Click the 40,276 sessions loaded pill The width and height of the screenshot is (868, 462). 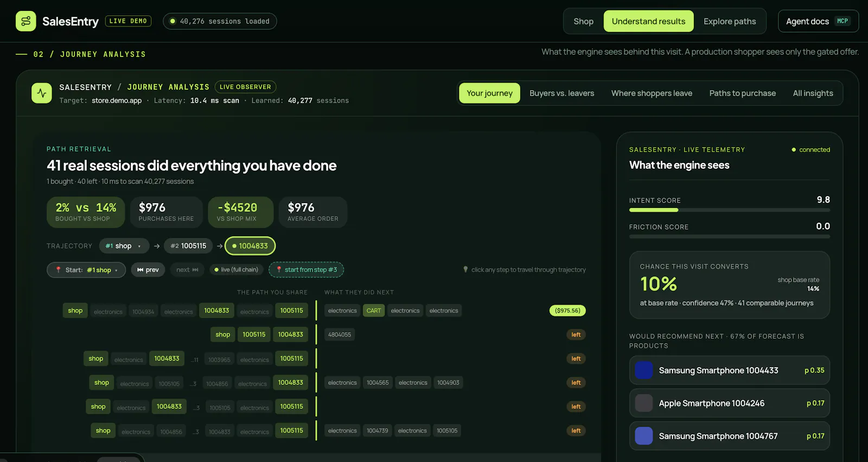tap(220, 21)
